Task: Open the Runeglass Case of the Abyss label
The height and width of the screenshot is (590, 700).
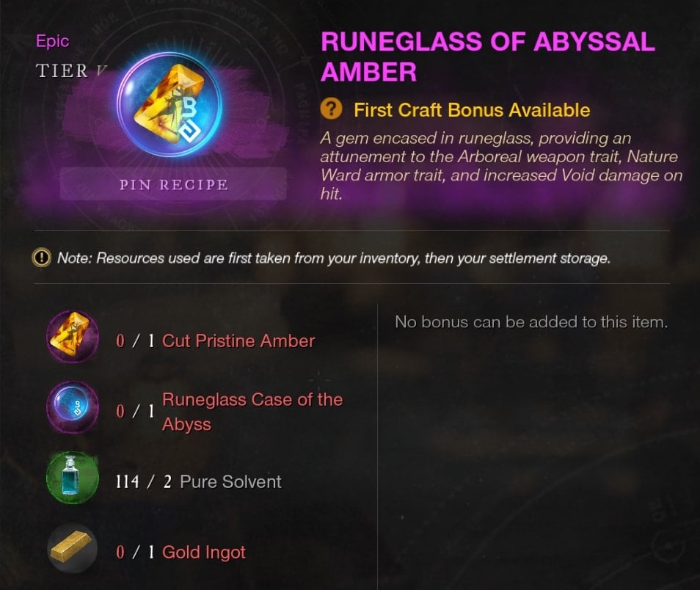Action: (x=252, y=412)
